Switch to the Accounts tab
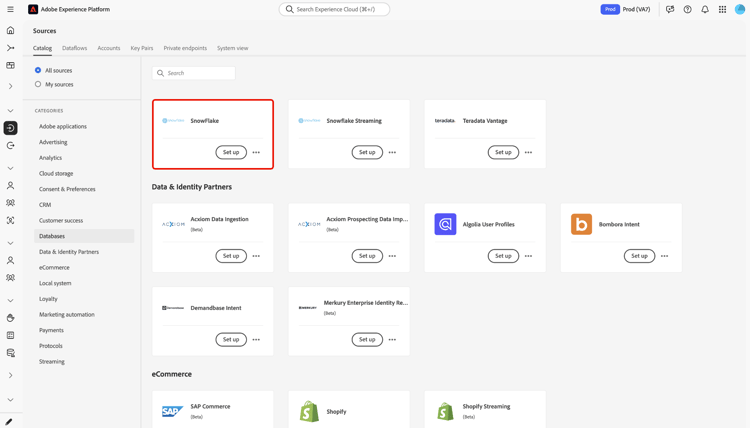 109,48
